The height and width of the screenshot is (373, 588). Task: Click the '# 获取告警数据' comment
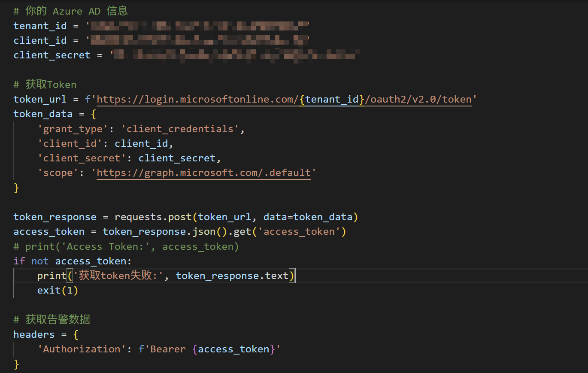click(x=52, y=320)
